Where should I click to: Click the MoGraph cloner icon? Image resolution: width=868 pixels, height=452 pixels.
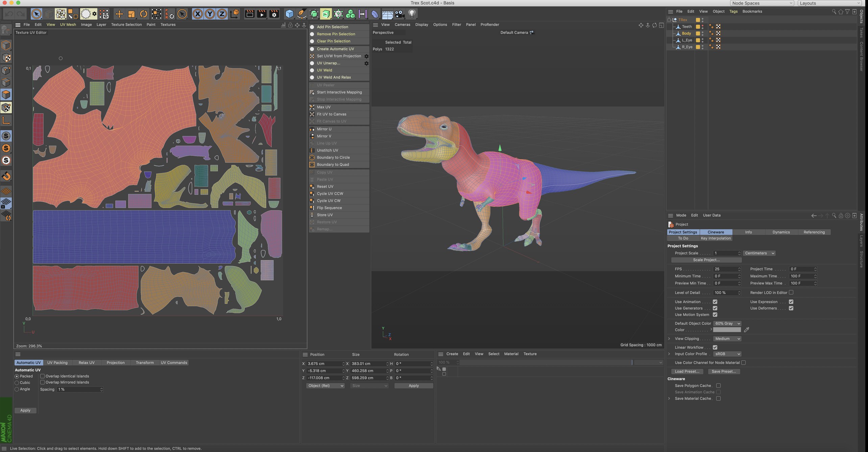(x=351, y=14)
